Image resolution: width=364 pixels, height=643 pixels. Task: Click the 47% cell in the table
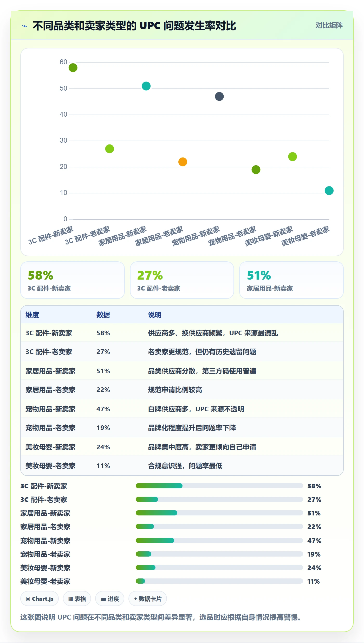click(x=103, y=409)
